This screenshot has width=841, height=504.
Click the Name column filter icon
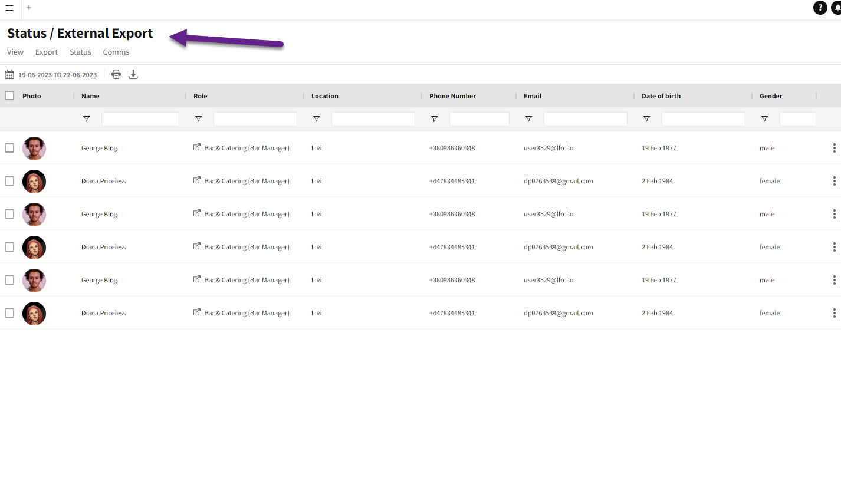point(87,119)
